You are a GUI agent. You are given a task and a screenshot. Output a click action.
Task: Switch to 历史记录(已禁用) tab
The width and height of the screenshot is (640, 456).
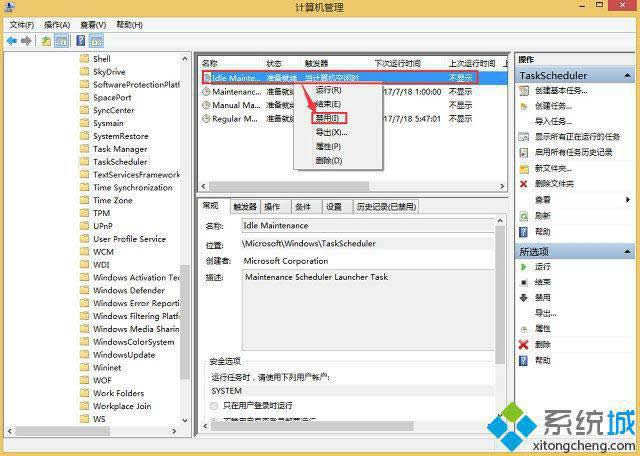[x=386, y=207]
